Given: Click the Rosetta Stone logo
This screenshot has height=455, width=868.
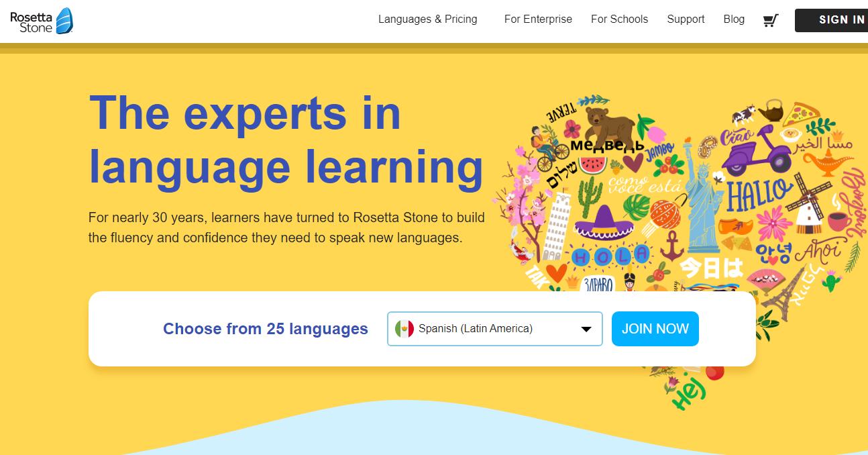Looking at the screenshot, I should 42,21.
